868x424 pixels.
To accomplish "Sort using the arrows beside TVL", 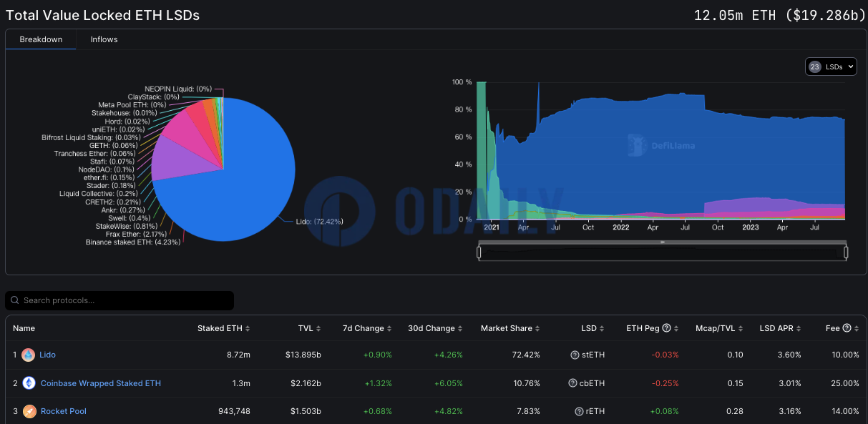I will pos(318,329).
